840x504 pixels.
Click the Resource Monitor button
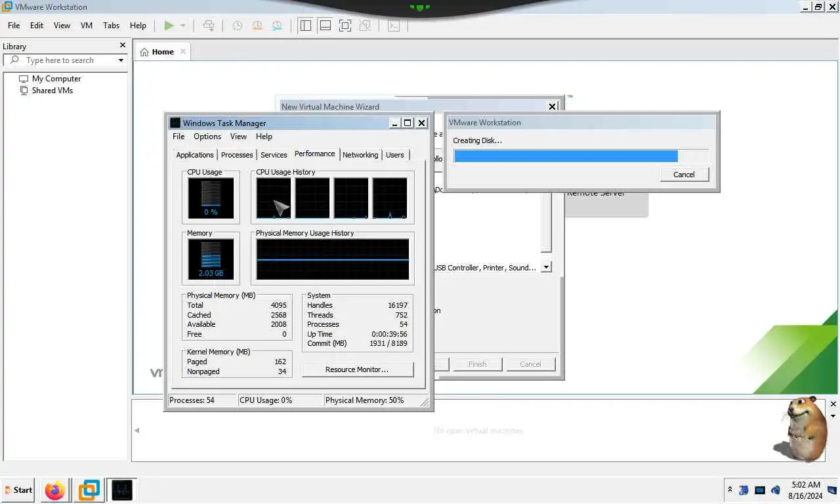[x=358, y=369]
